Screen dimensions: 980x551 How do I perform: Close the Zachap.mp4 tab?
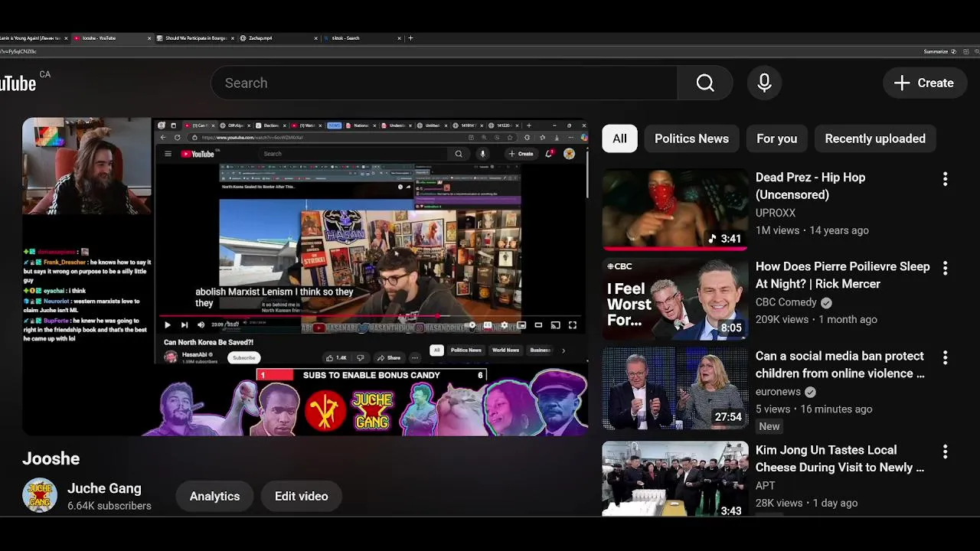(315, 37)
